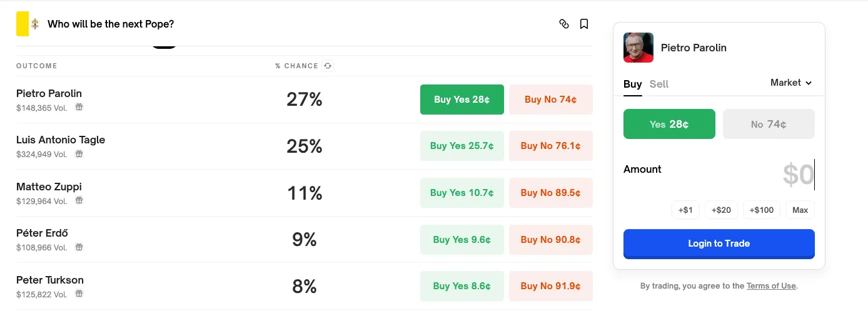Click the gift icon under Peter Turkson
The height and width of the screenshot is (313, 868).
(x=79, y=294)
